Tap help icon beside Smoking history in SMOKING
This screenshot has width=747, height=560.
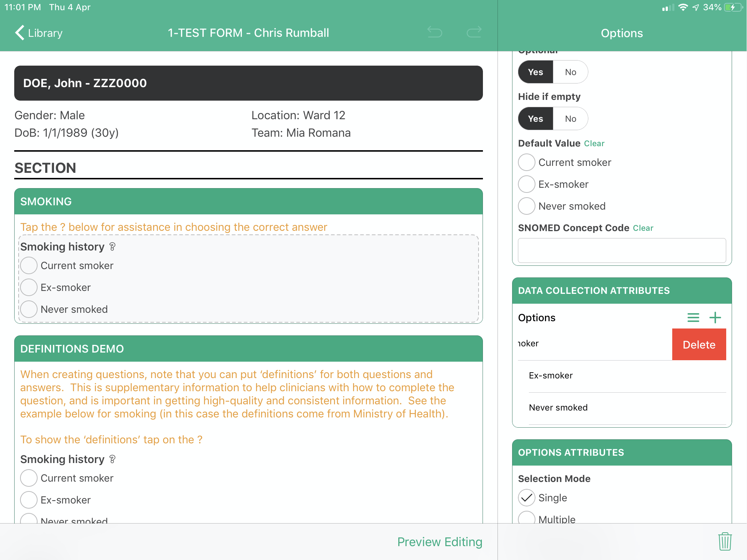112,247
